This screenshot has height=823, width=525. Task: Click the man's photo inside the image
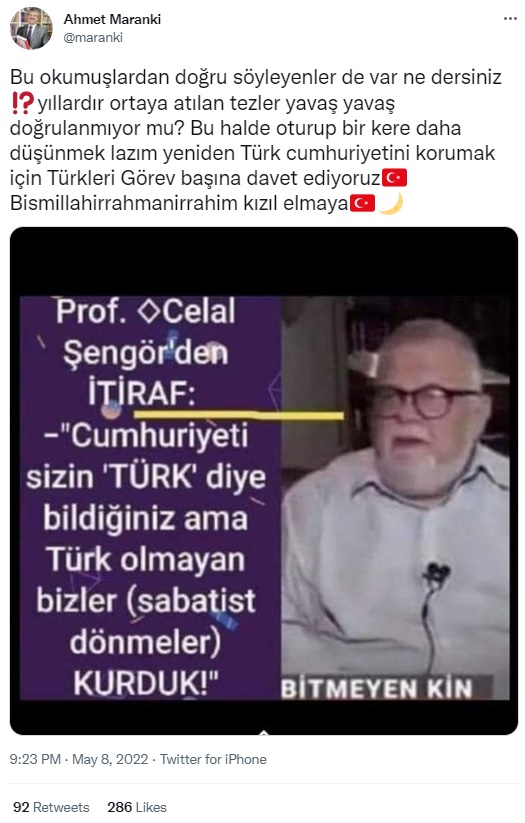(395, 498)
